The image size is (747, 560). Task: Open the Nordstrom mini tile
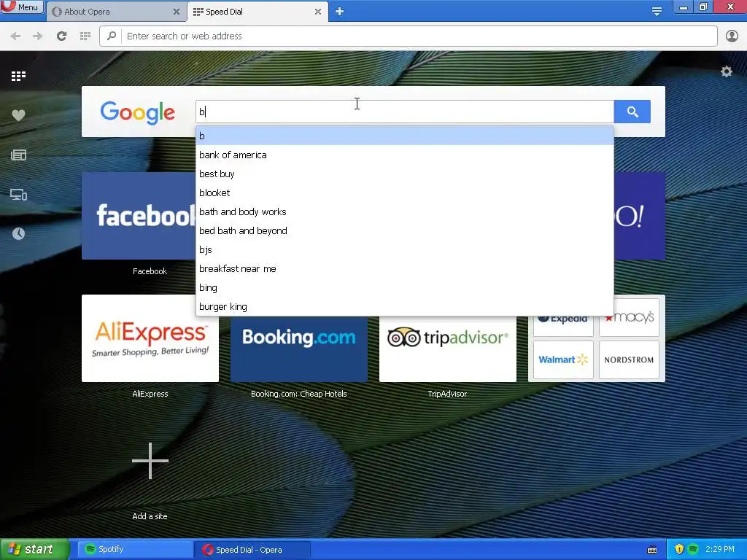click(x=629, y=359)
